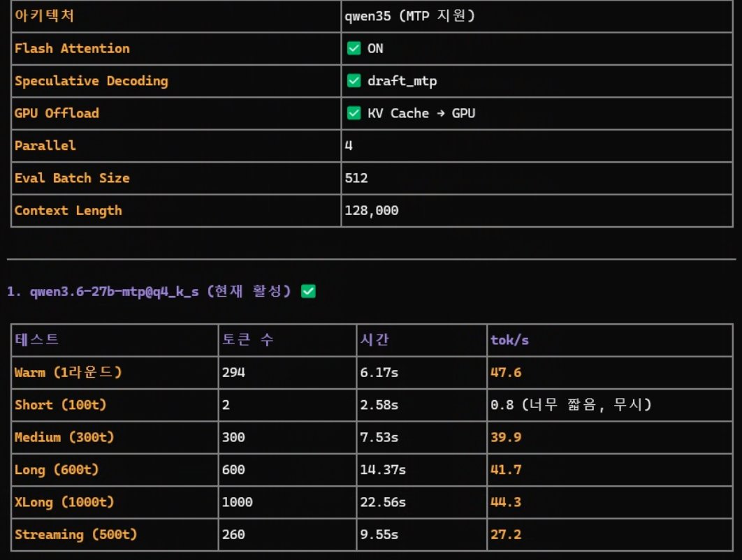Click the green check next to ON

[354, 48]
